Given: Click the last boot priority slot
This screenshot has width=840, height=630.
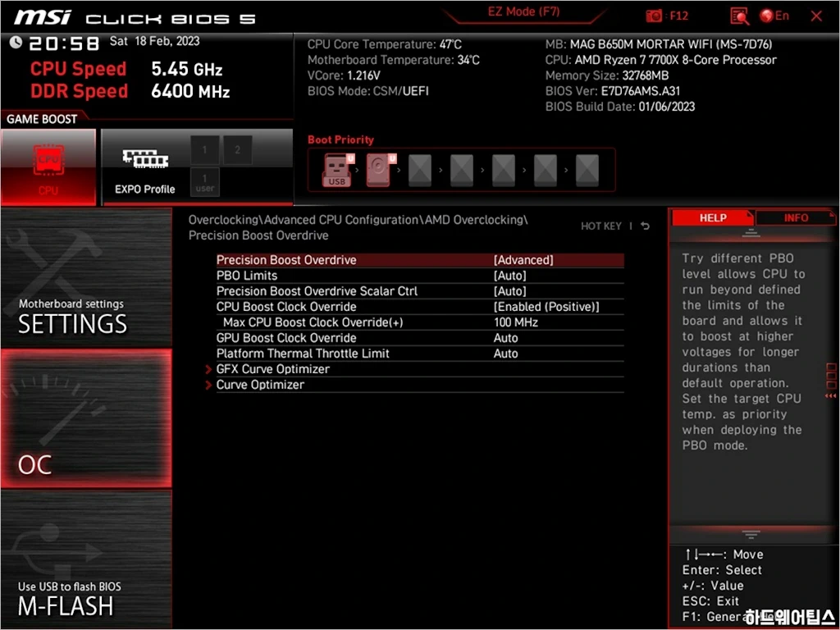Looking at the screenshot, I should pyautogui.click(x=587, y=170).
